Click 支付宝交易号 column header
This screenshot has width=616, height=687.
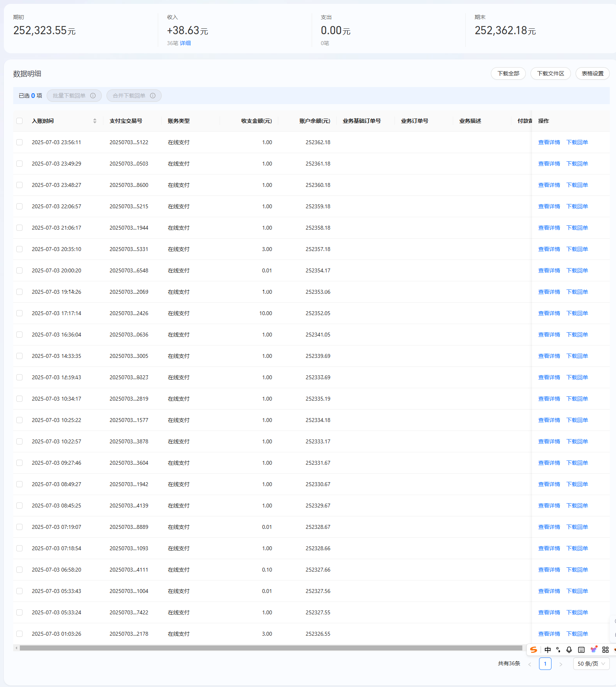pos(126,121)
